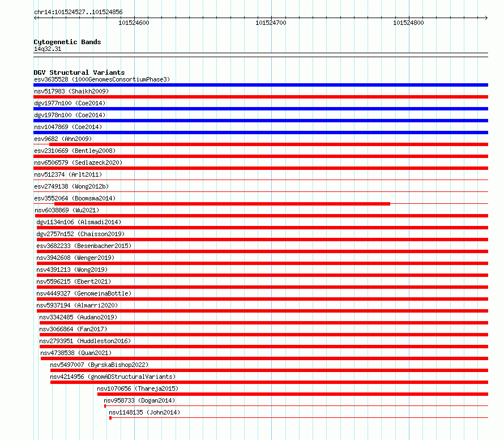The width and height of the screenshot is (504, 440).
Task: Click the nsv958733 (Dogan2014) label
Action: [139, 400]
